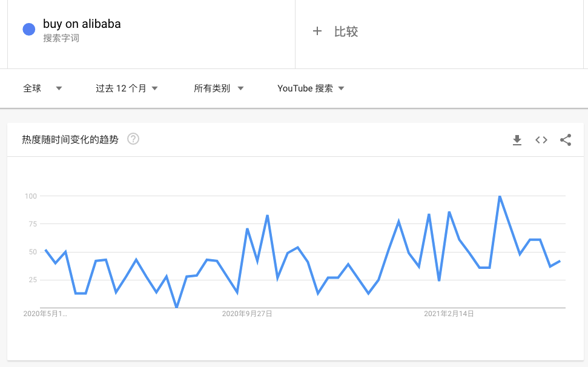Open the 全球 location dropdown
This screenshot has width=588, height=367.
point(33,88)
